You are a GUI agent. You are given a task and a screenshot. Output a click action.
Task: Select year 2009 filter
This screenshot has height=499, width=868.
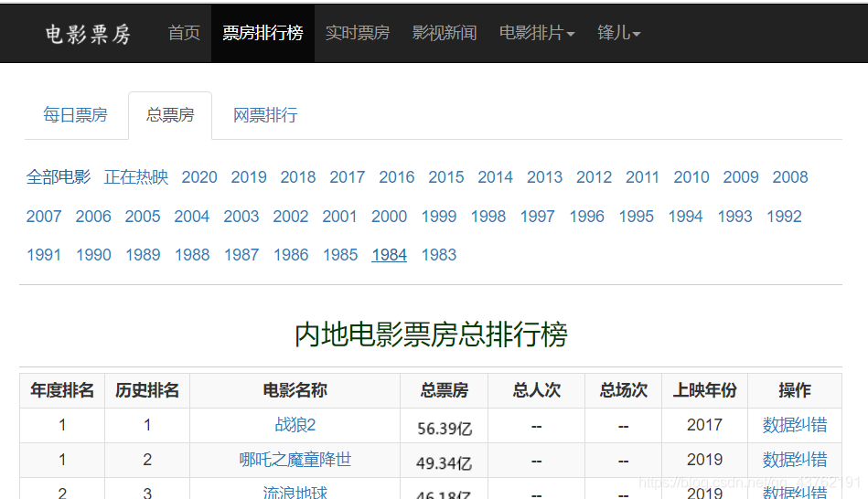point(741,177)
